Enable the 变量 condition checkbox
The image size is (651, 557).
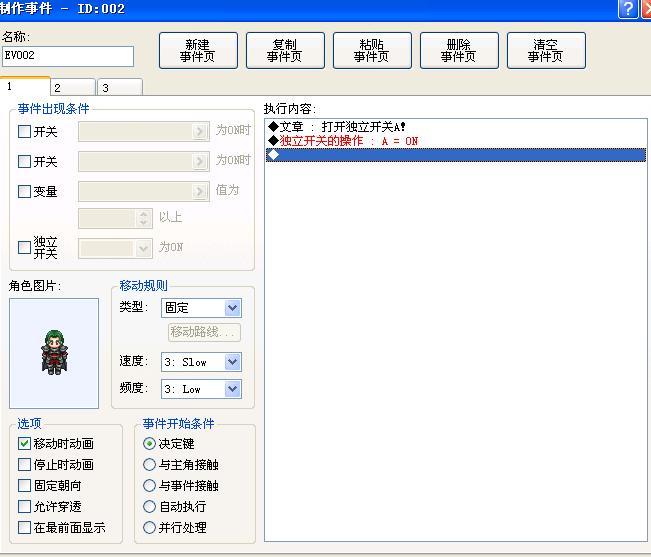tap(24, 191)
